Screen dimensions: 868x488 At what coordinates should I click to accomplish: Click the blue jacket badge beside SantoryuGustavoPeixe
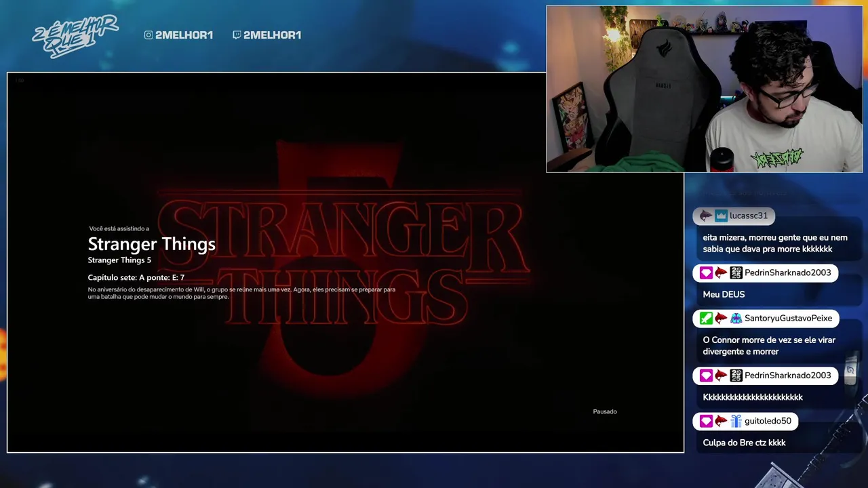click(736, 319)
